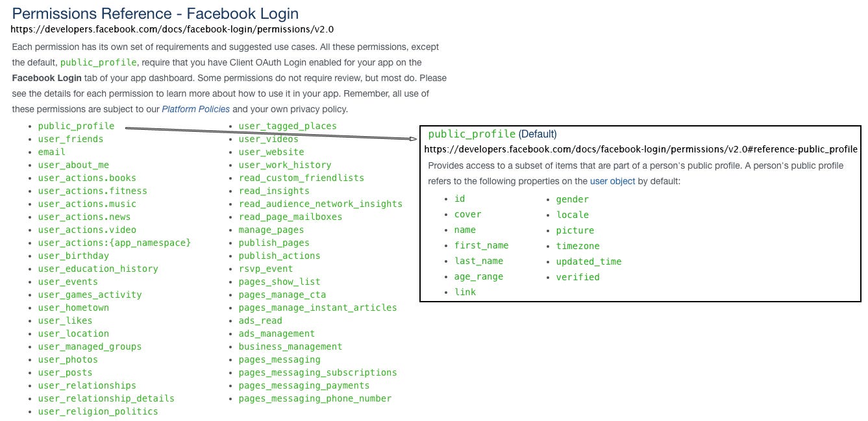This screenshot has width=868, height=421.
Task: Select the publish_actions permission
Action: pyautogui.click(x=279, y=256)
